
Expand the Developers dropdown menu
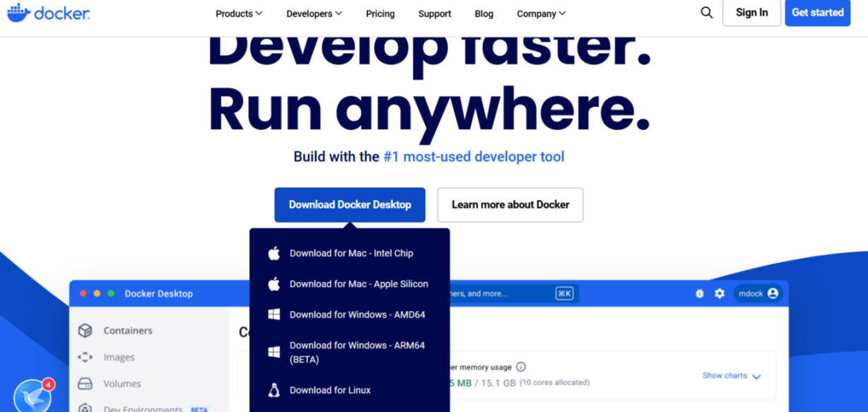[314, 13]
